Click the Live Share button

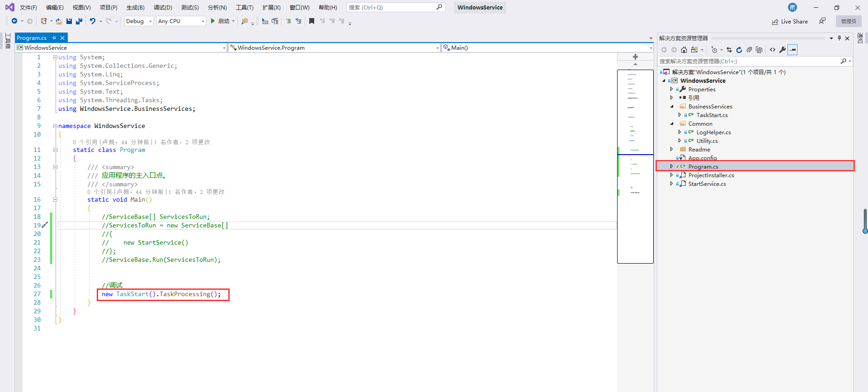pos(790,22)
